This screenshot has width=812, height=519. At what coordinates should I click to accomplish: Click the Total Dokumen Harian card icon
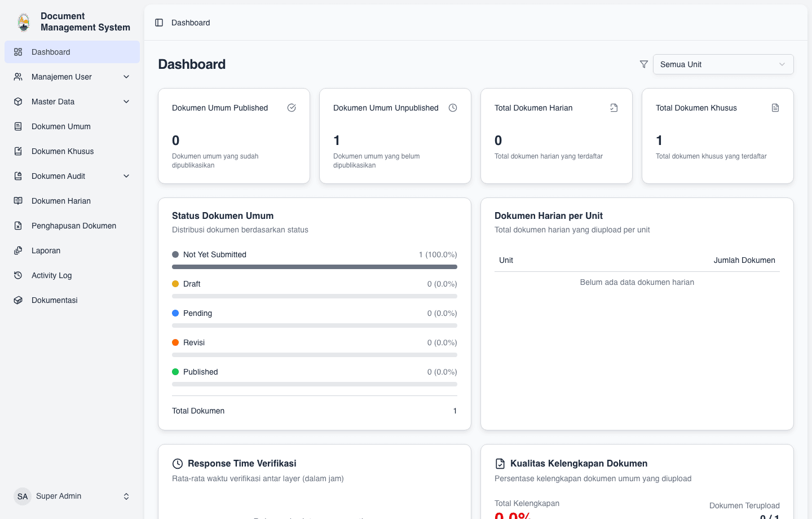pyautogui.click(x=614, y=108)
